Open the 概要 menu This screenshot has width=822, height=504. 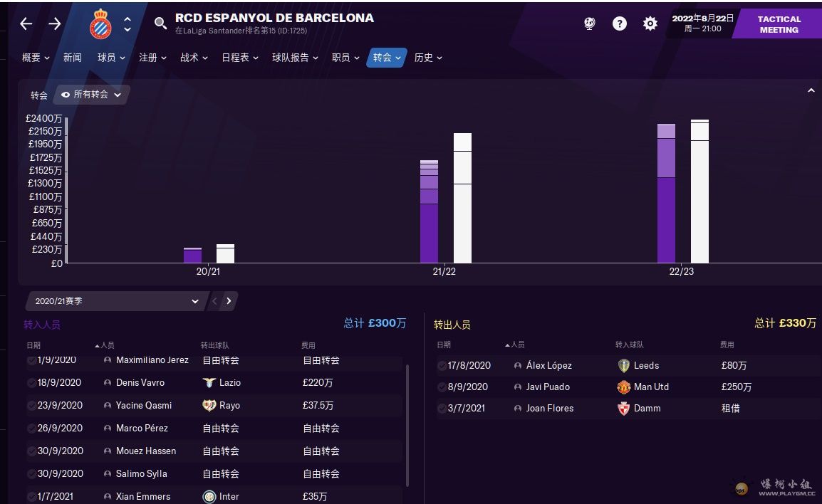click(x=36, y=58)
